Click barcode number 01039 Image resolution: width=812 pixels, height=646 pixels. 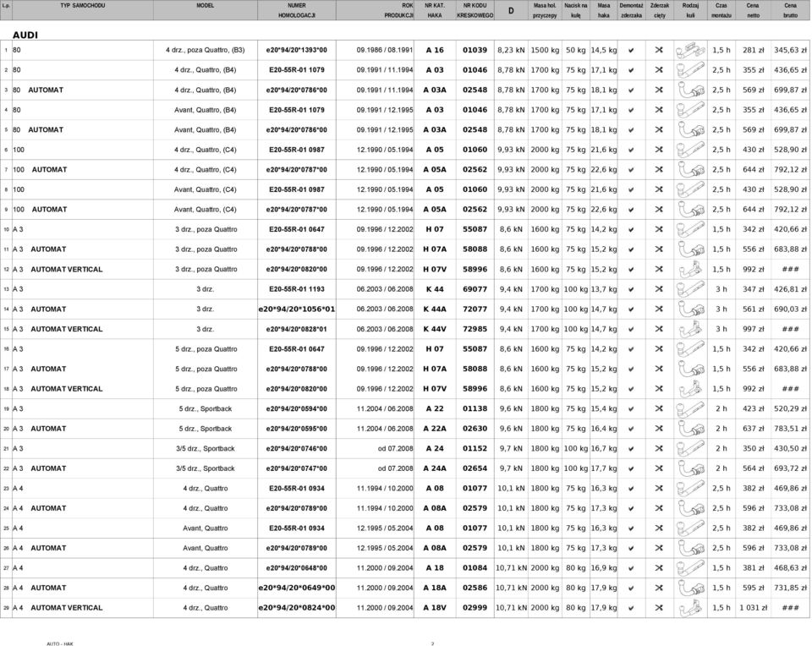point(475,50)
